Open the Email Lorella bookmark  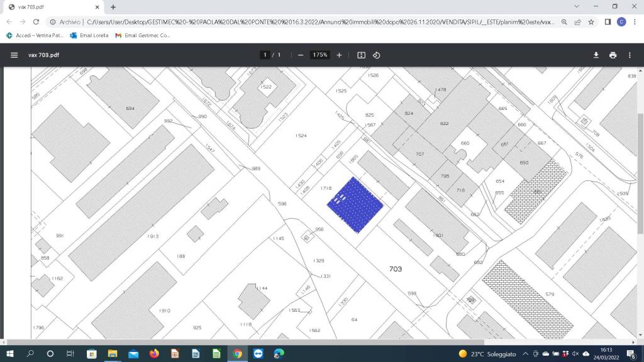tap(89, 35)
